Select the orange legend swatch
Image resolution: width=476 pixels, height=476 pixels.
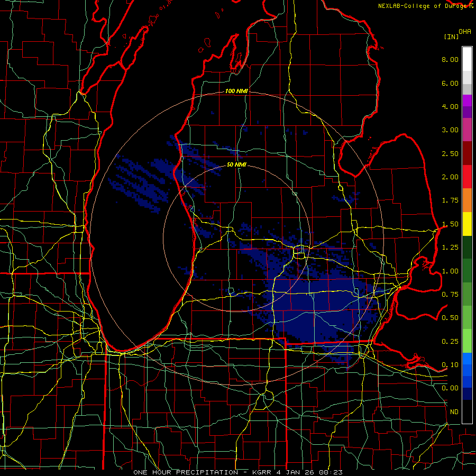[x=467, y=200]
